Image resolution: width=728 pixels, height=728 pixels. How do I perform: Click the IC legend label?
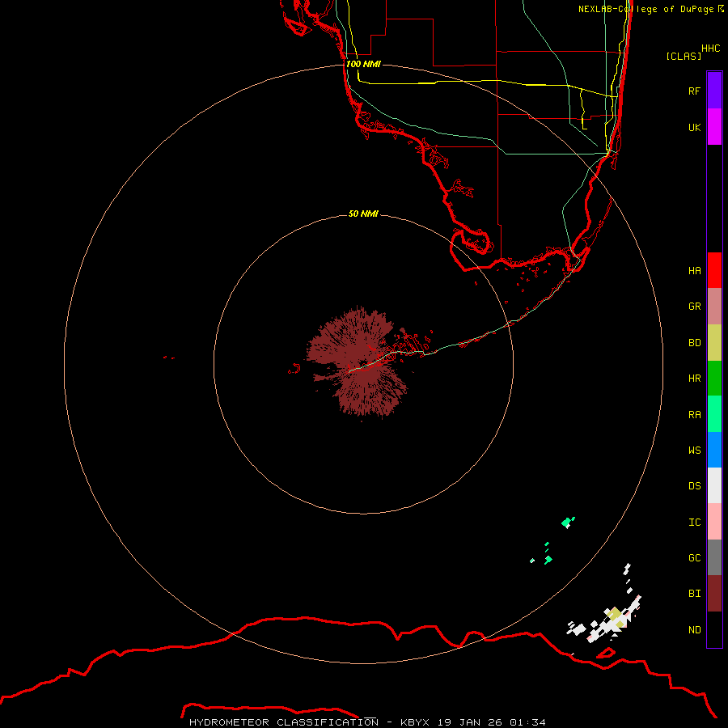tap(694, 523)
